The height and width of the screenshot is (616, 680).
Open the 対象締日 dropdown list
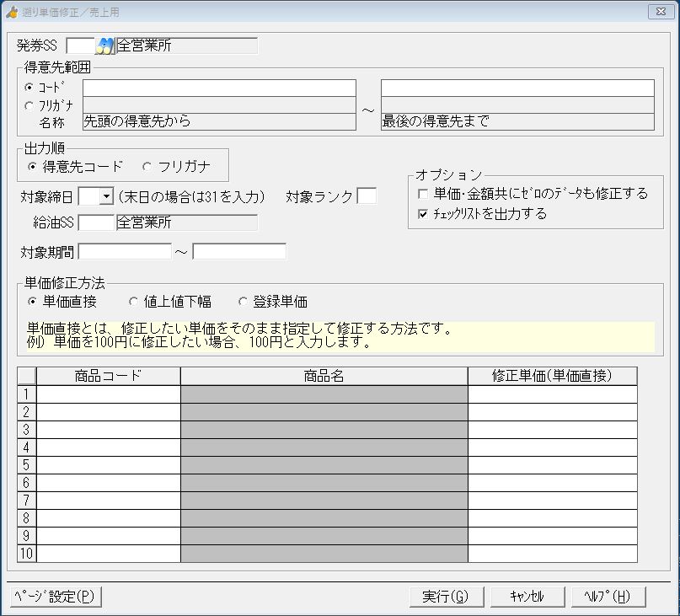105,196
